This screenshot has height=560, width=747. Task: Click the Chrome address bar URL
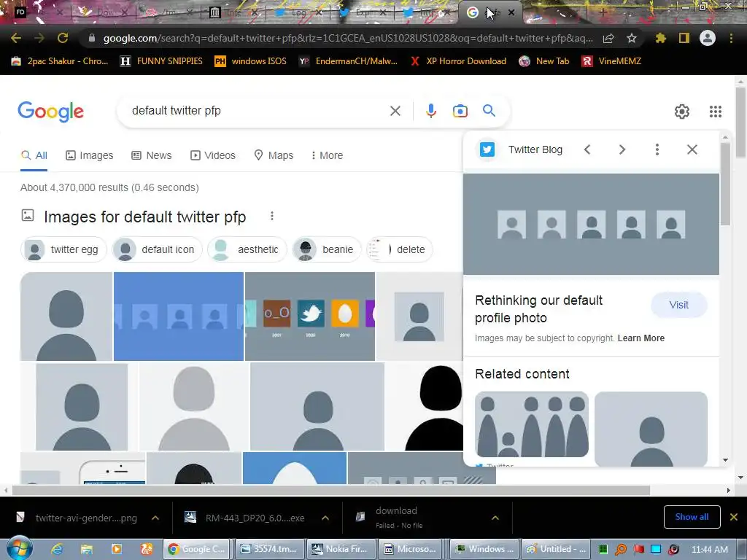[x=348, y=38]
